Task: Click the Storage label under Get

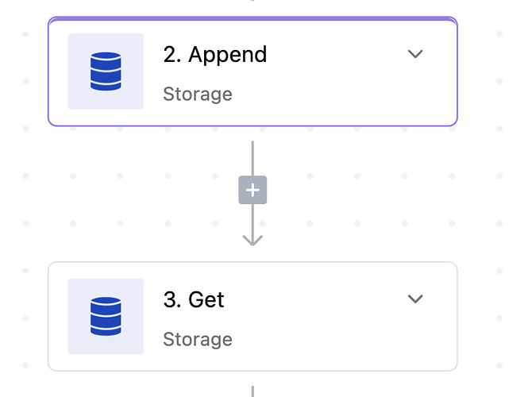Action: coord(198,340)
